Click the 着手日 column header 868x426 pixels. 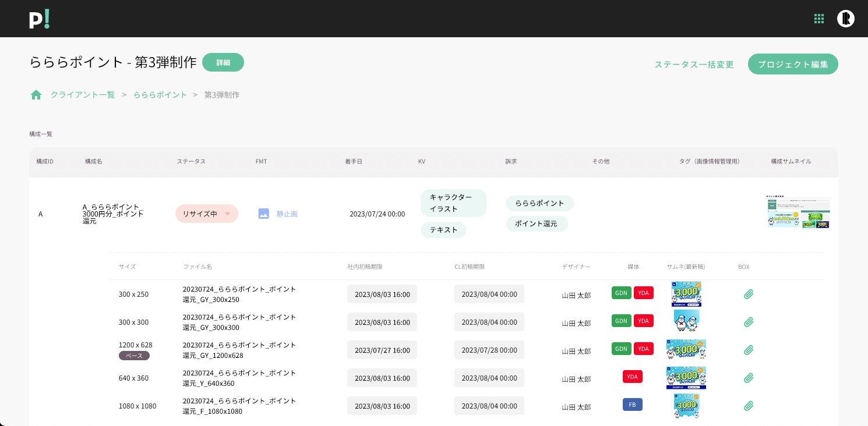tap(354, 161)
